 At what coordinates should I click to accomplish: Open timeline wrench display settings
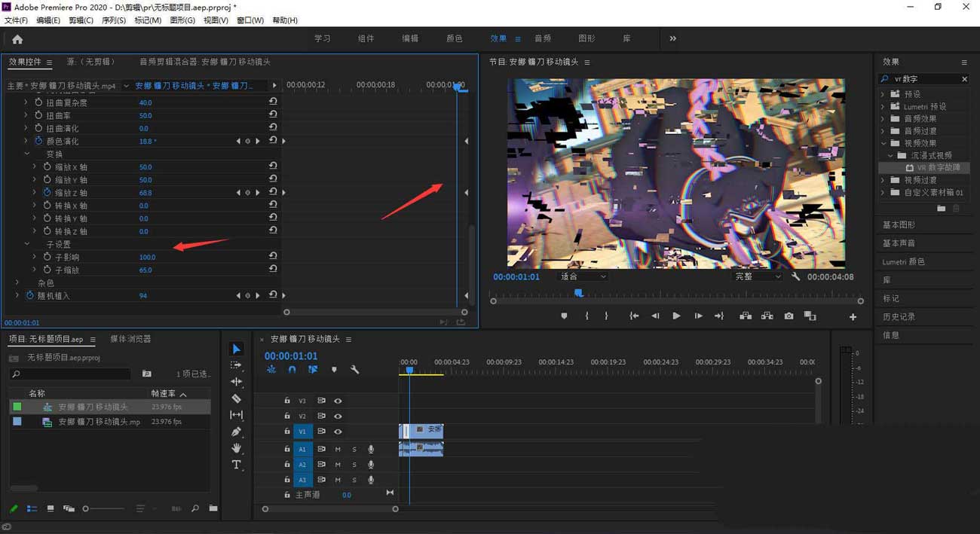point(354,370)
